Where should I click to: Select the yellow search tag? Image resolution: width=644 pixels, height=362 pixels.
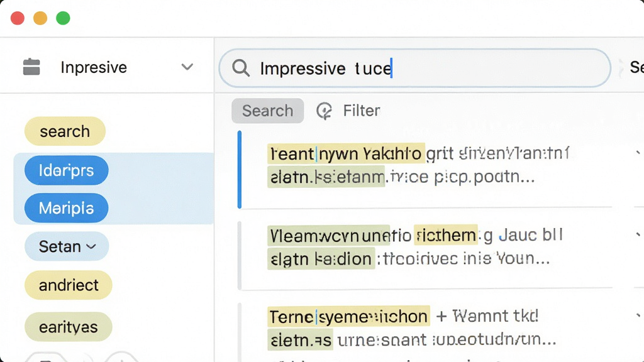pyautogui.click(x=65, y=131)
